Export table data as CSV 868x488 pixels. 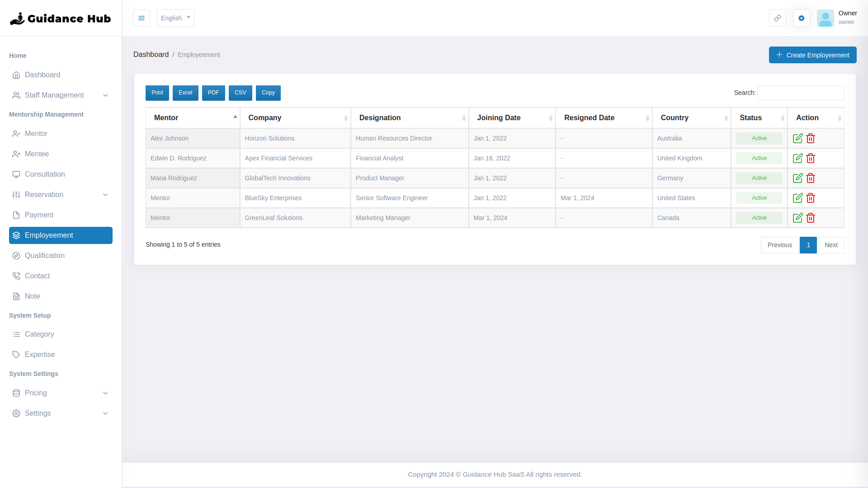click(240, 93)
